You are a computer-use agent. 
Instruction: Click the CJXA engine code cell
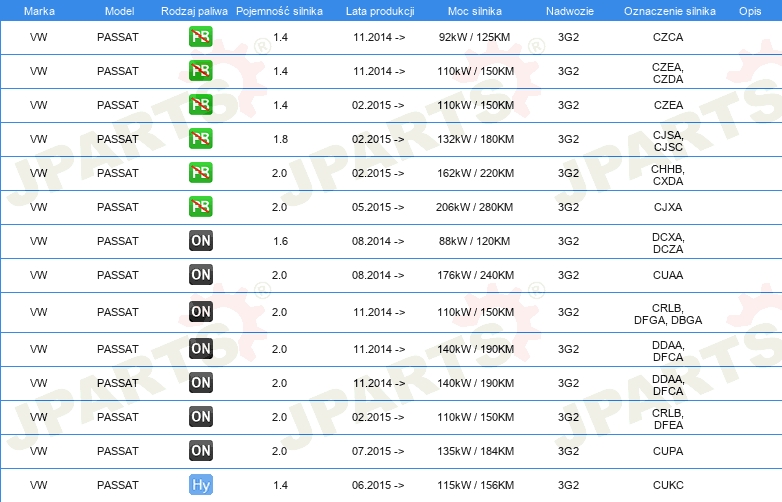(x=668, y=207)
